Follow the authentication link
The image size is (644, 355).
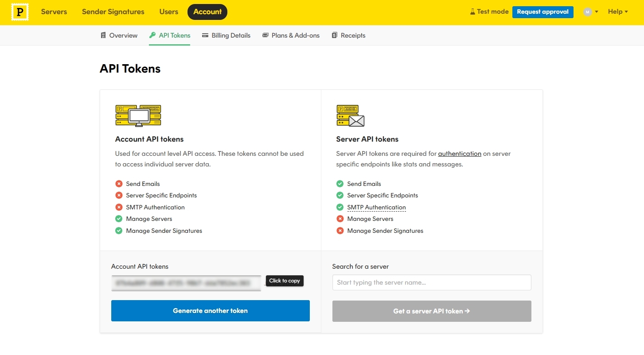(x=460, y=154)
